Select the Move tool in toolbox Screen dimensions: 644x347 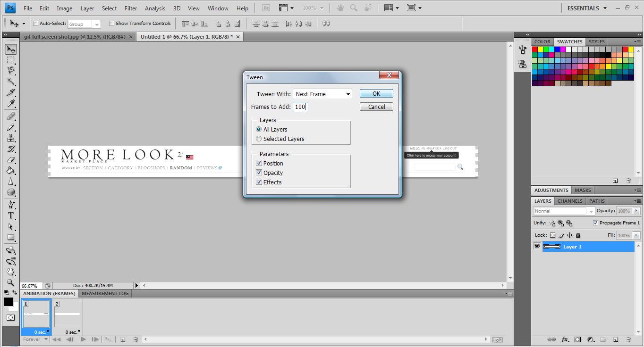coord(11,50)
